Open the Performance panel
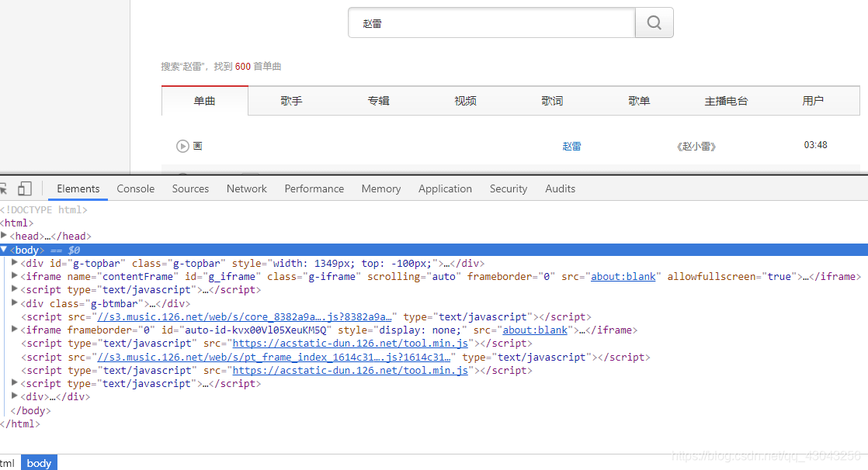 click(x=314, y=188)
